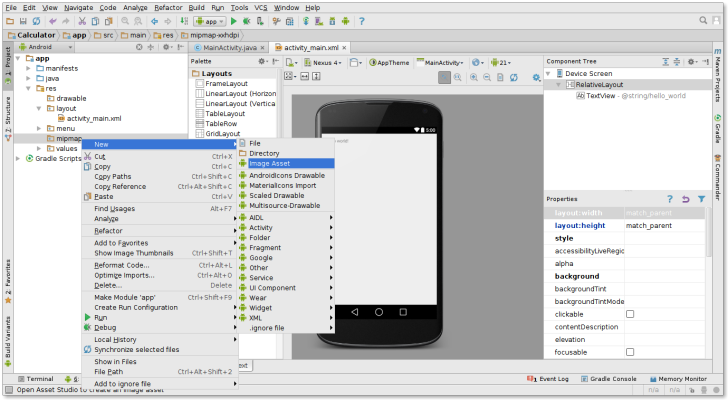Click the Cut scissors icon in main toolbar

[82, 21]
